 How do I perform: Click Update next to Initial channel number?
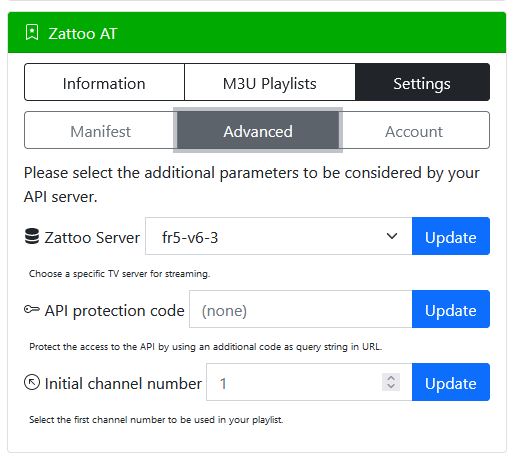pyautogui.click(x=451, y=382)
